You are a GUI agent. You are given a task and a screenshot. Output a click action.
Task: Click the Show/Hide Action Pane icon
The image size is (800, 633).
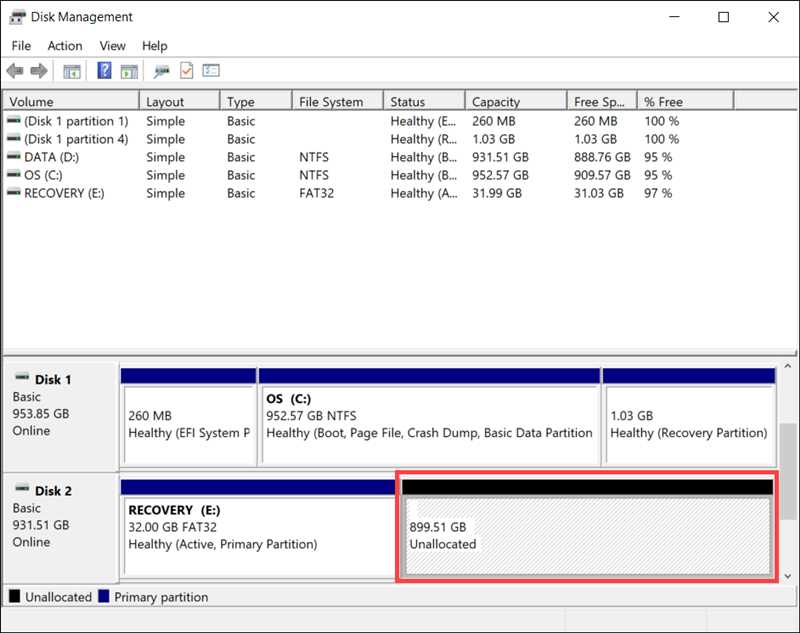click(x=129, y=71)
